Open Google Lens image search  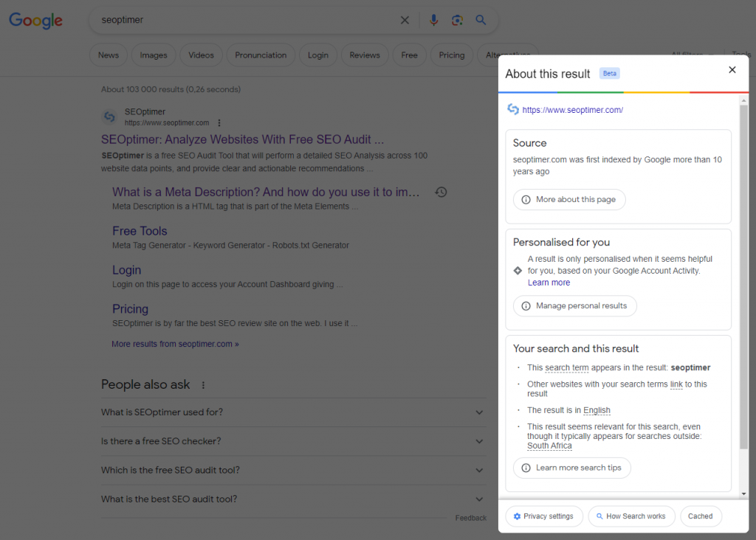(x=458, y=21)
